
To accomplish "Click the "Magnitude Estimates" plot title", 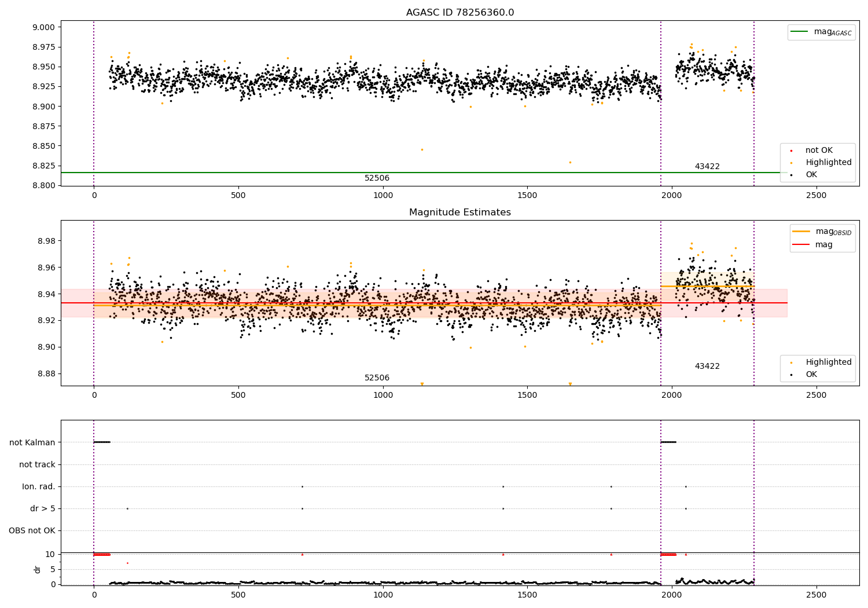I will coord(460,213).
